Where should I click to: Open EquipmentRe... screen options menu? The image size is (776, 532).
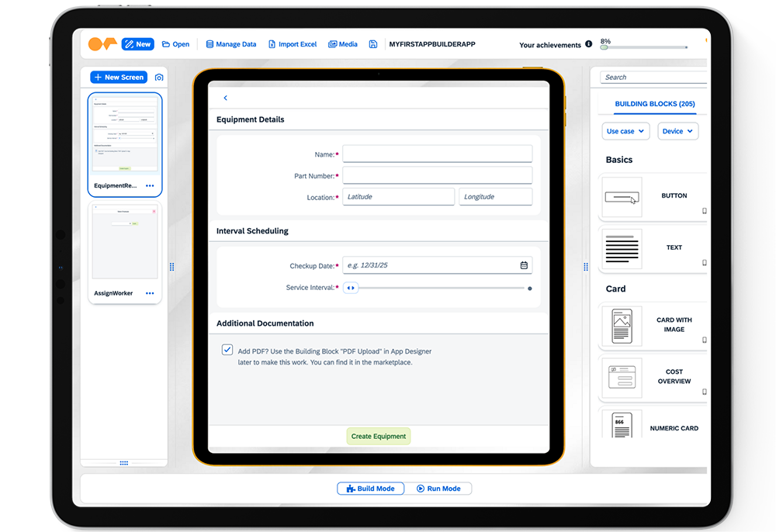(150, 186)
